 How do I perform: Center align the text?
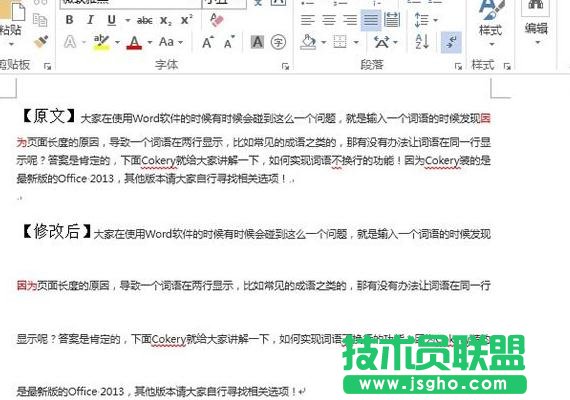(329, 20)
